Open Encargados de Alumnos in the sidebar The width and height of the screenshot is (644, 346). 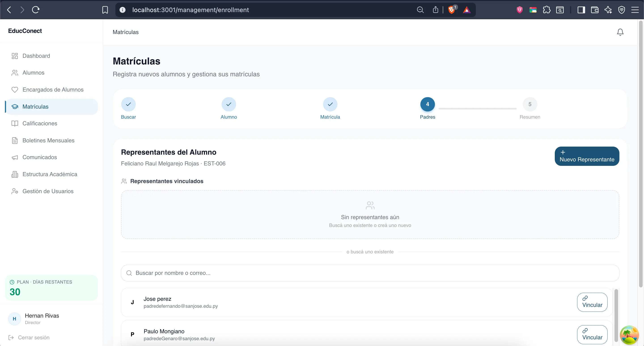[x=53, y=90]
